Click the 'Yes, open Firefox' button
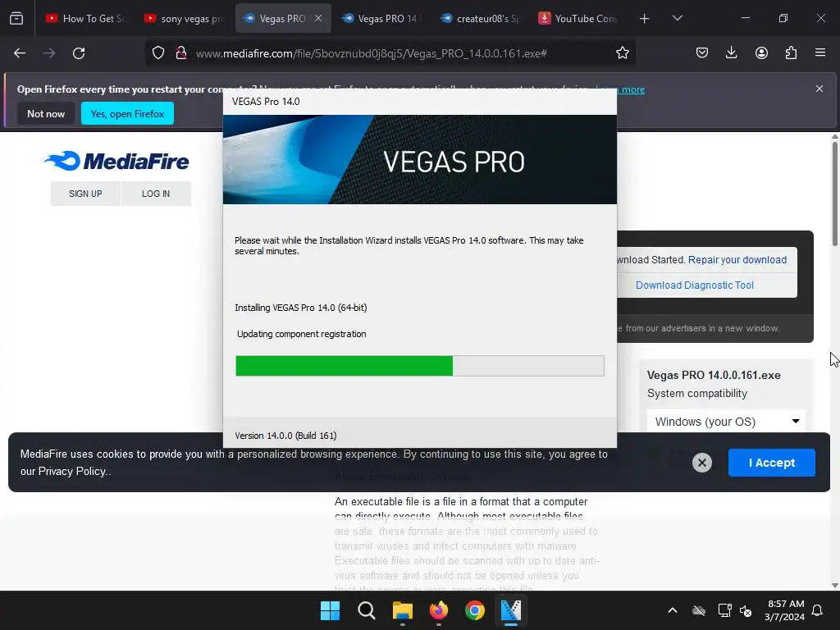The width and height of the screenshot is (840, 630). point(127,113)
